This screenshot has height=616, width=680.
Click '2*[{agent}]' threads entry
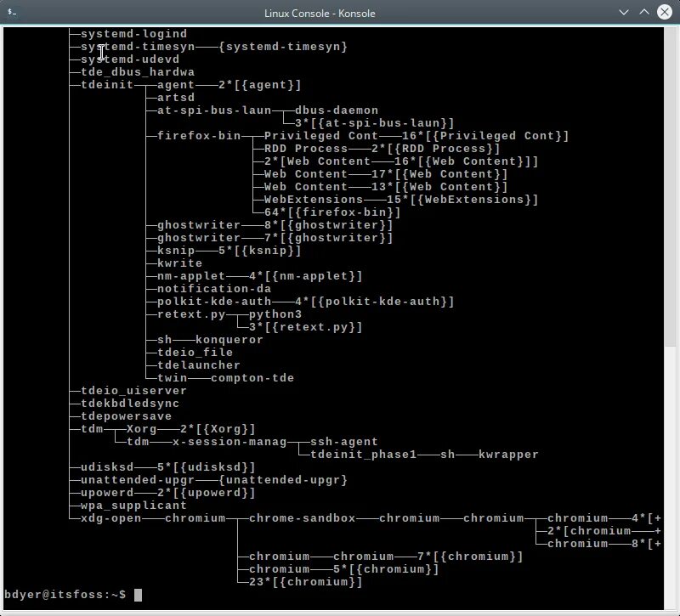coord(260,84)
